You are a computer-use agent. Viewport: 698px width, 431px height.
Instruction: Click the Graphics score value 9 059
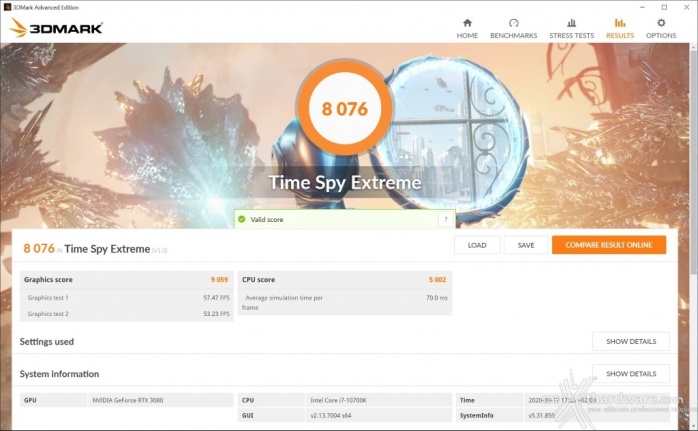point(219,280)
